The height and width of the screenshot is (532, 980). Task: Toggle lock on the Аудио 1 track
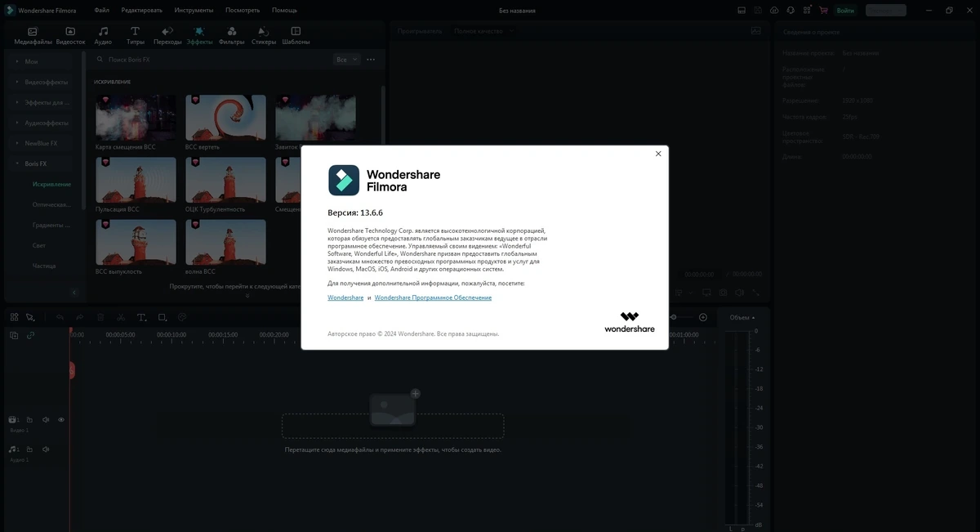tap(30, 449)
